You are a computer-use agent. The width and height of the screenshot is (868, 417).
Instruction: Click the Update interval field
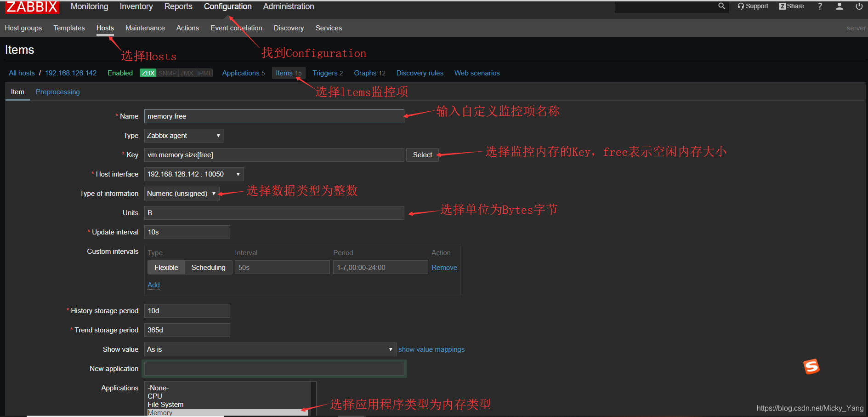(187, 232)
